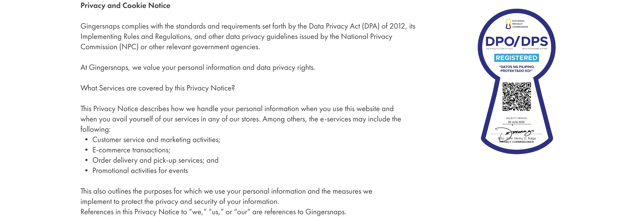Click the QR code on the badge
This screenshot has height=217, width=644.
coord(517,97)
